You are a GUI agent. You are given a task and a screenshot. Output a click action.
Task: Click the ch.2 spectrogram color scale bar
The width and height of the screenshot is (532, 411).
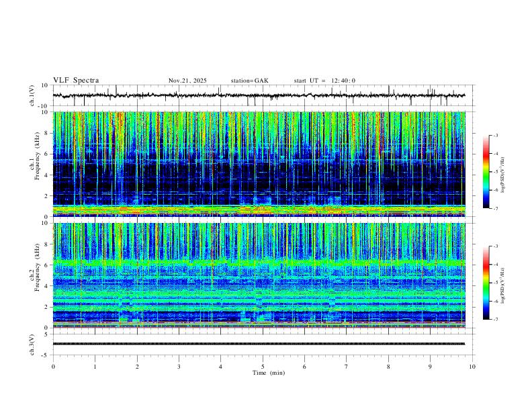[486, 283]
